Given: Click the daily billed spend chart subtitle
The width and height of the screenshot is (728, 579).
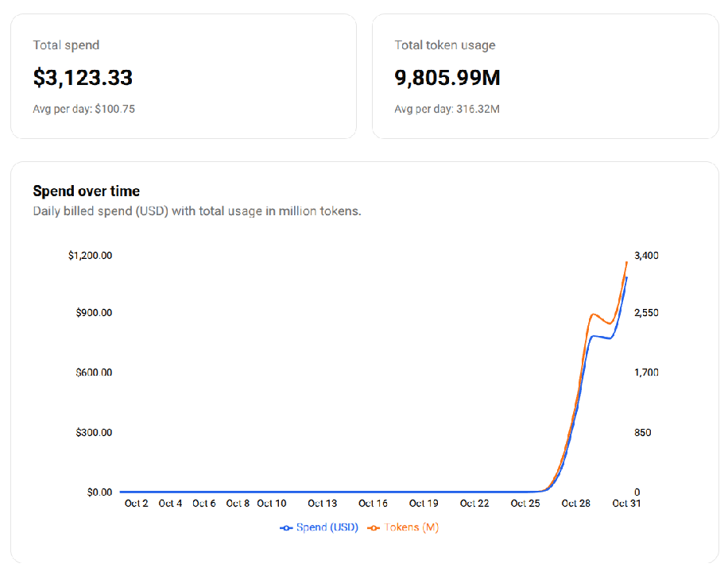Looking at the screenshot, I should point(197,211).
